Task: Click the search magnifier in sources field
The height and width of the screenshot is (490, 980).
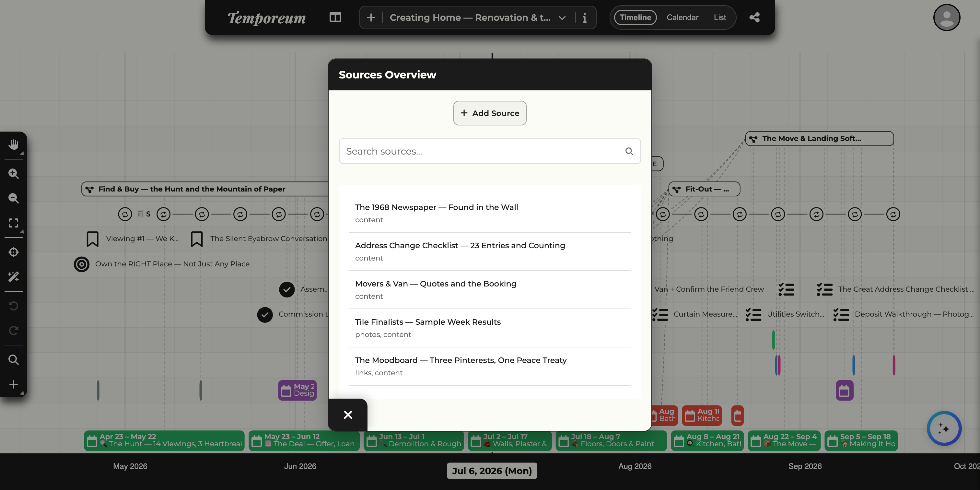Action: [x=629, y=151]
